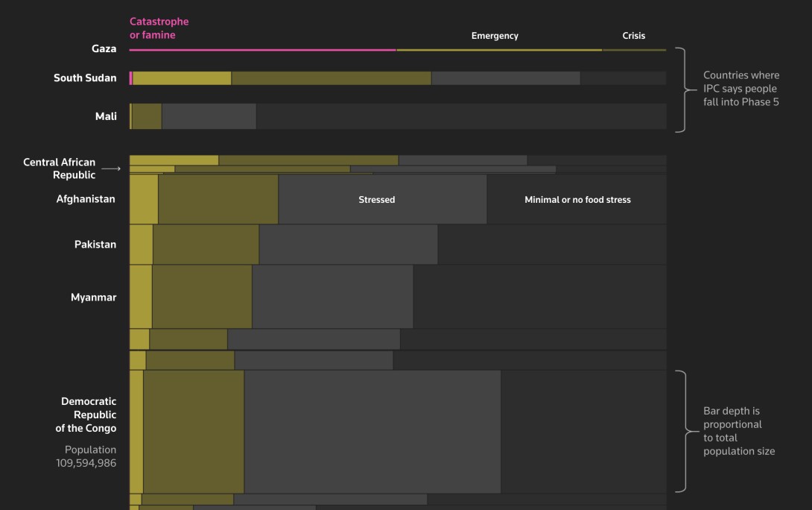Click the South Sudan country label

click(x=85, y=78)
